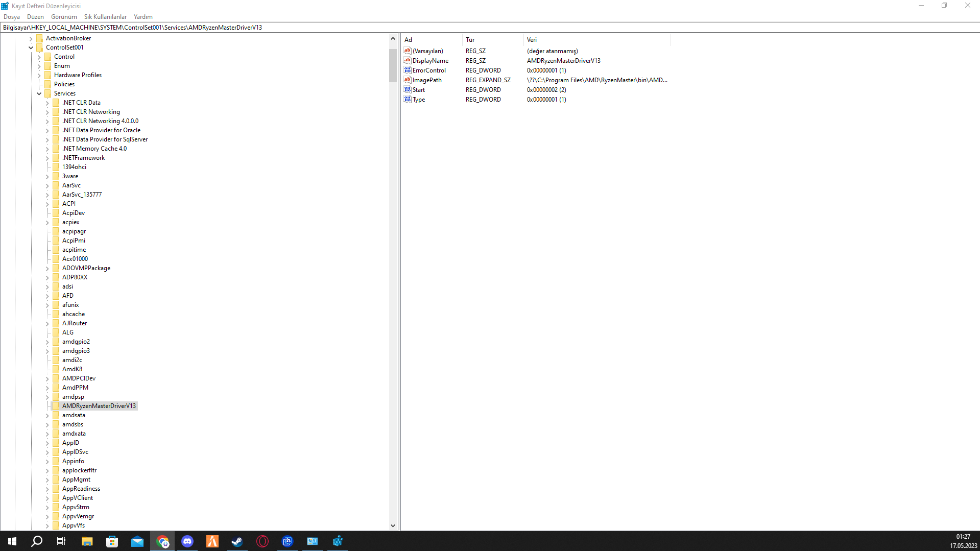This screenshot has width=980, height=551.
Task: Select the ImagePath expandable string icon
Action: (x=408, y=80)
